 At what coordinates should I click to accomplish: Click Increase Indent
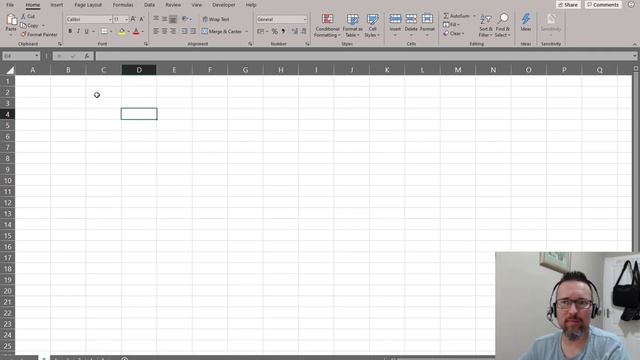coord(193,31)
